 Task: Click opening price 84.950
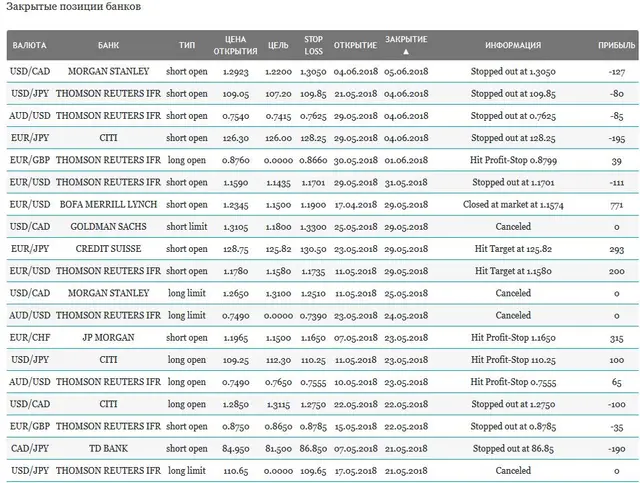(236, 449)
